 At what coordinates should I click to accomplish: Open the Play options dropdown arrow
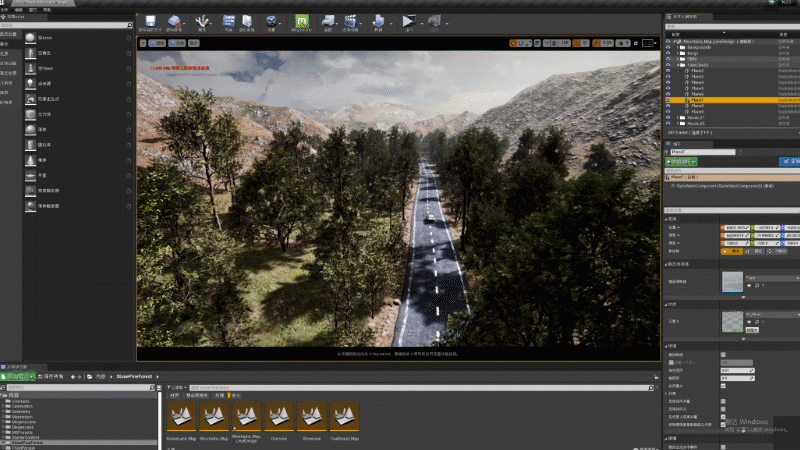pos(421,23)
